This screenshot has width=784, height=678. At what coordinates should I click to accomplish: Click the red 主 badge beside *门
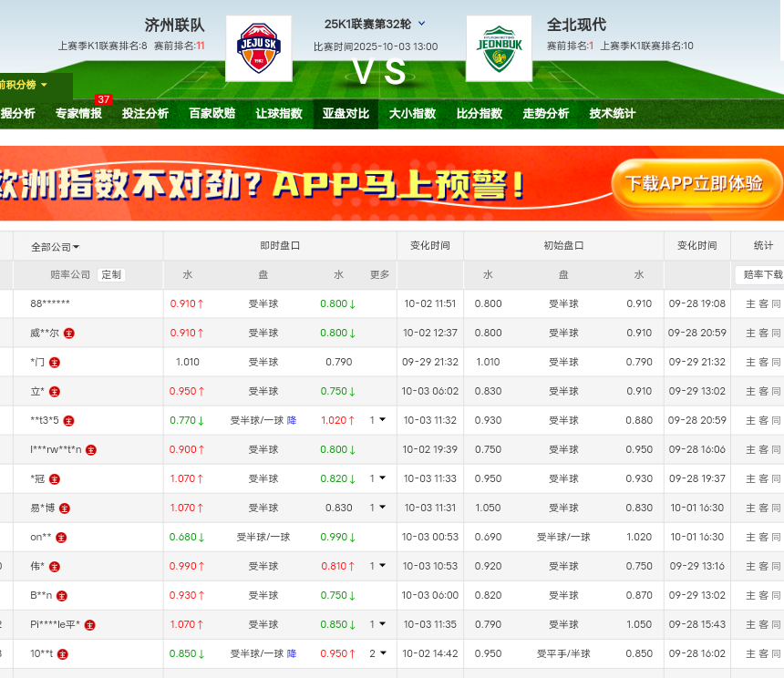(x=55, y=363)
